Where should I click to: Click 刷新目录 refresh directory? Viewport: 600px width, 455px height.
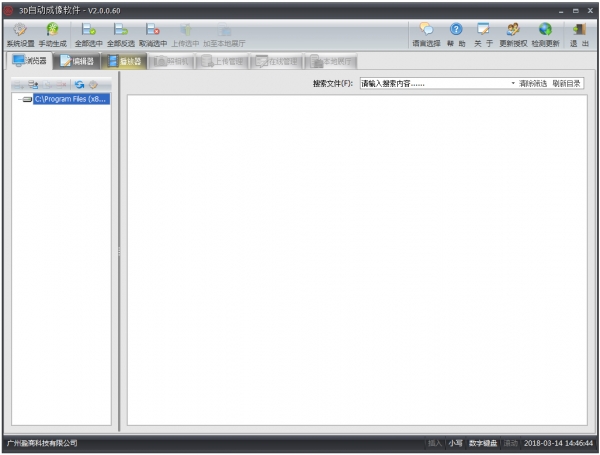[566, 83]
